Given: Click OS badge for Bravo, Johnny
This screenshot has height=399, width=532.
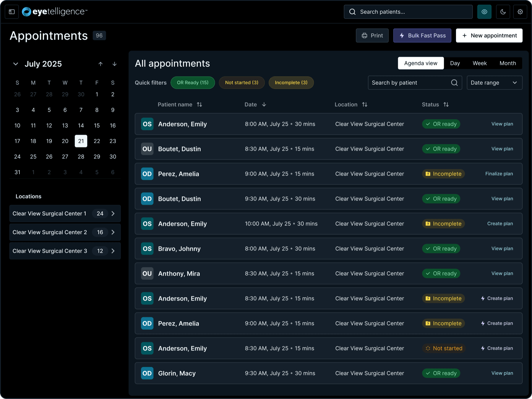Looking at the screenshot, I should [147, 249].
